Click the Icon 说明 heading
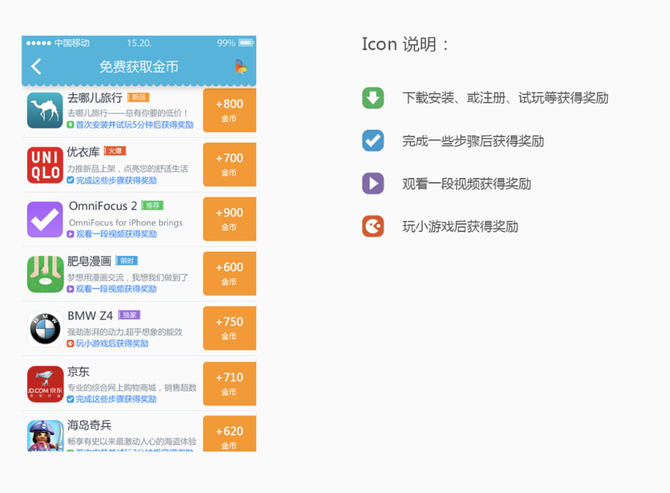The width and height of the screenshot is (670, 493). pyautogui.click(x=405, y=44)
